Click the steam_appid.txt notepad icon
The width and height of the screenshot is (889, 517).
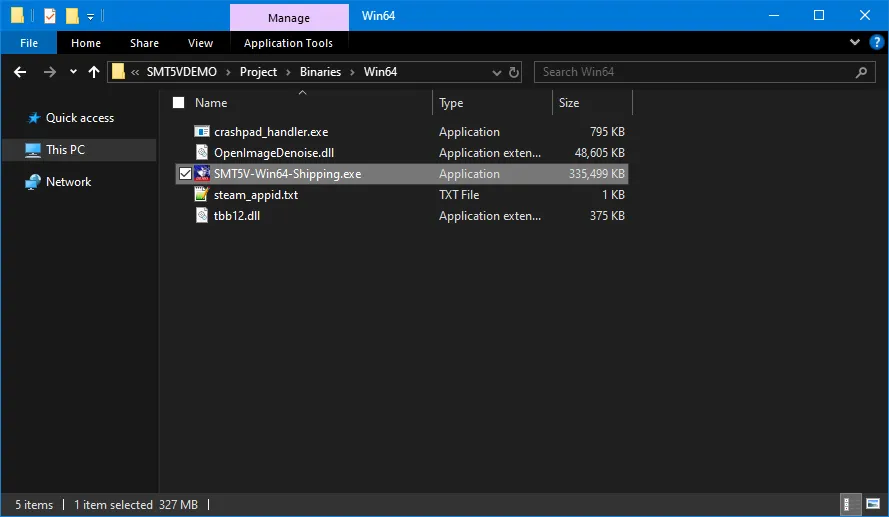point(201,194)
